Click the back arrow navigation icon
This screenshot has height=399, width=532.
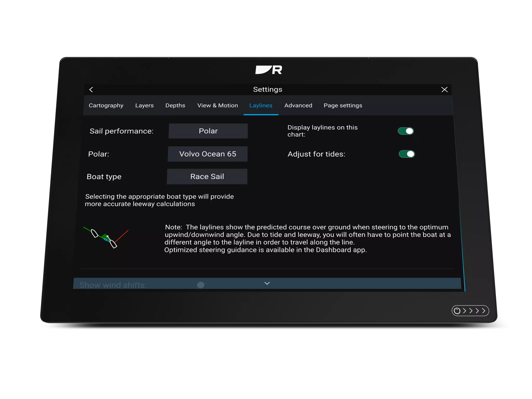click(91, 89)
